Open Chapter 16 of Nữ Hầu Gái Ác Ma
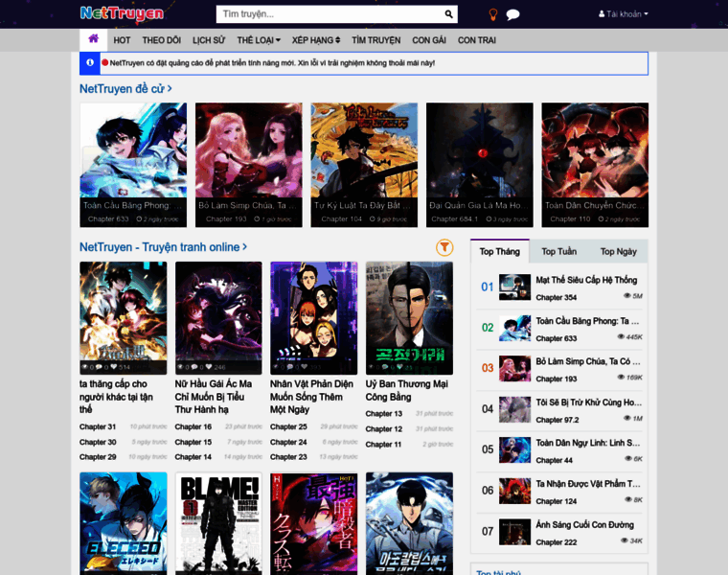 pos(193,426)
